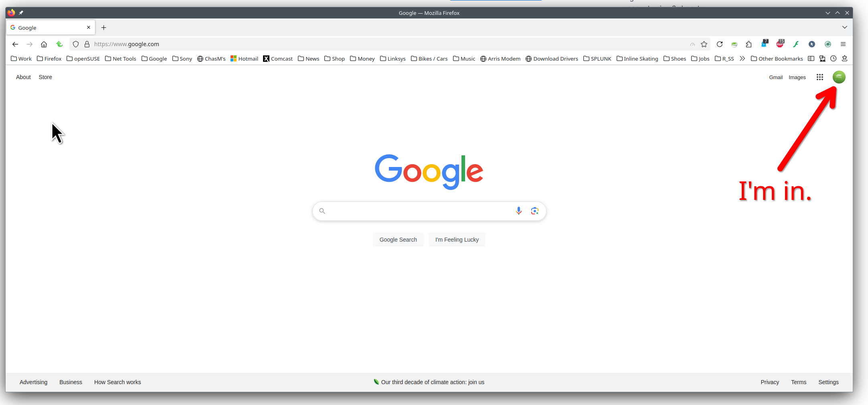The width and height of the screenshot is (868, 405).
Task: Open the Google account avatar menu
Action: pos(839,77)
